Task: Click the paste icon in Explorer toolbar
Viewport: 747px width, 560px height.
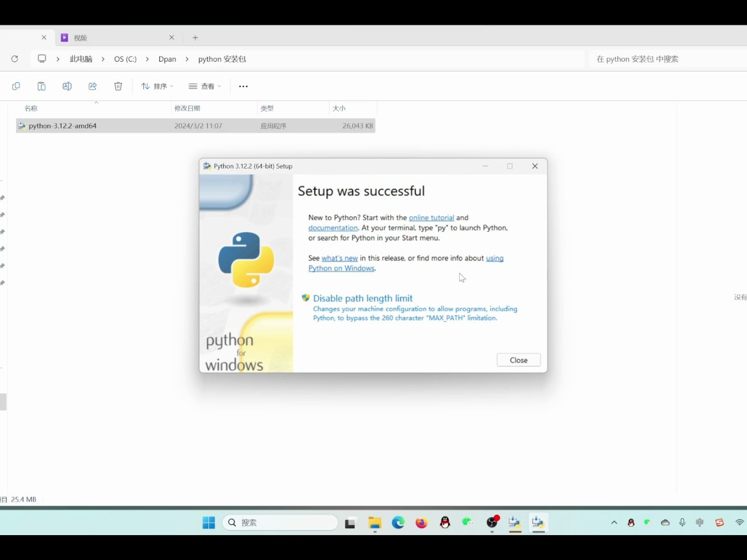Action: click(x=41, y=86)
